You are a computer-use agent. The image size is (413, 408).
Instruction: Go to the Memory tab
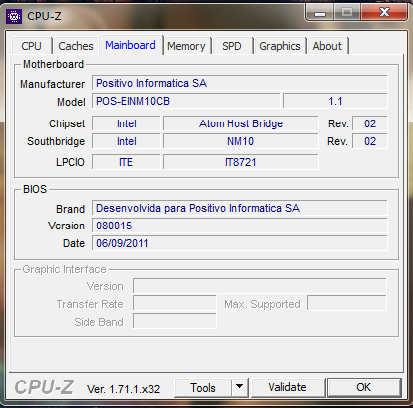tap(186, 46)
